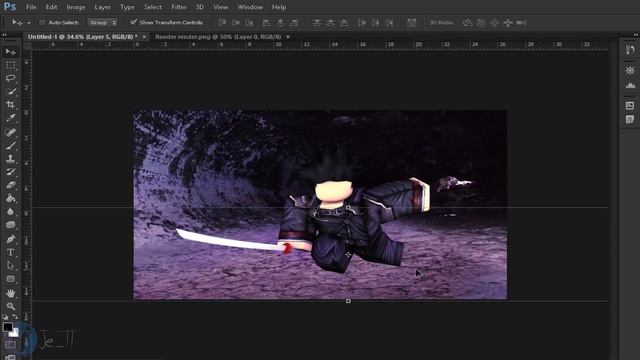Open the Auto-Select Group dropdown
This screenshot has height=360, width=640.
pyautogui.click(x=102, y=22)
